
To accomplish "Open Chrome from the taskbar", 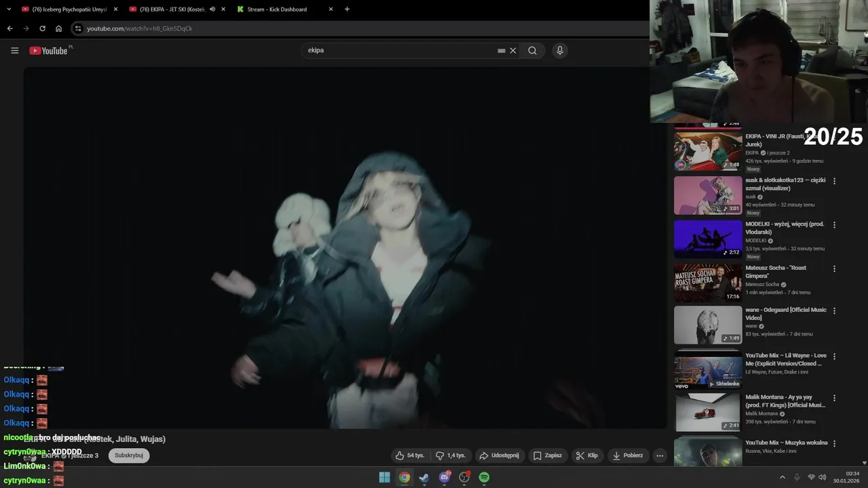I will 404,477.
